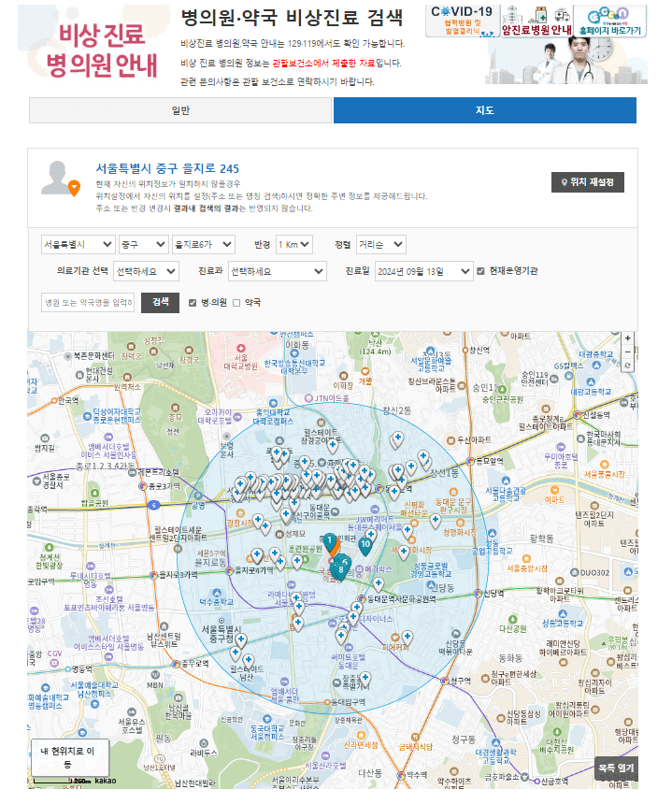Click the 써미트호텔 동대문 map label
This screenshot has width=672, height=804.
(348, 662)
